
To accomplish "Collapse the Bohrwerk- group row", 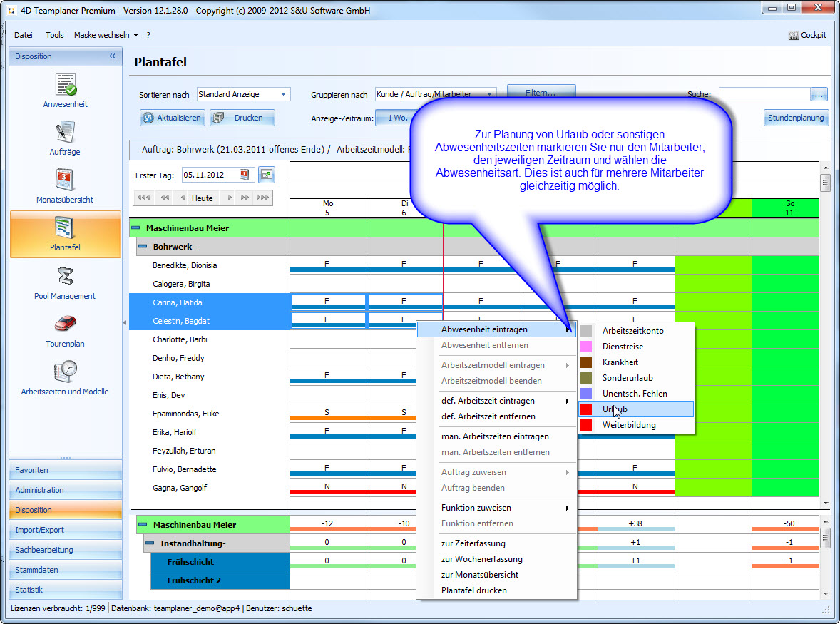I will (x=143, y=247).
